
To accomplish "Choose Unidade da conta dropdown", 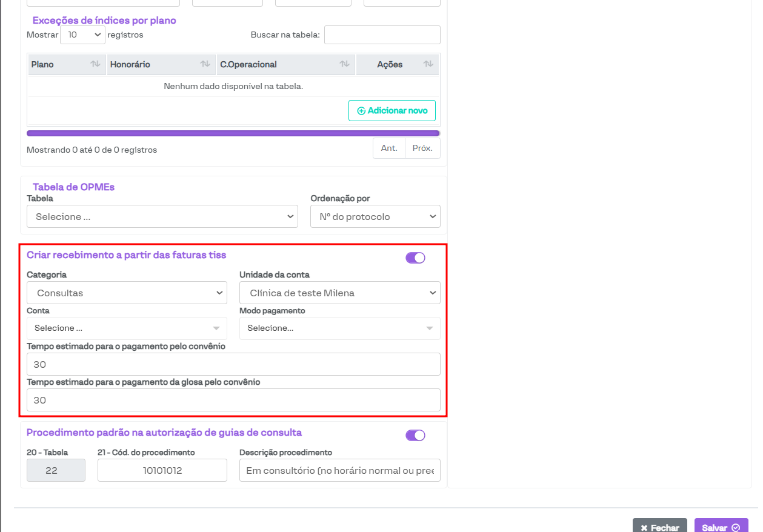I will coord(339,293).
